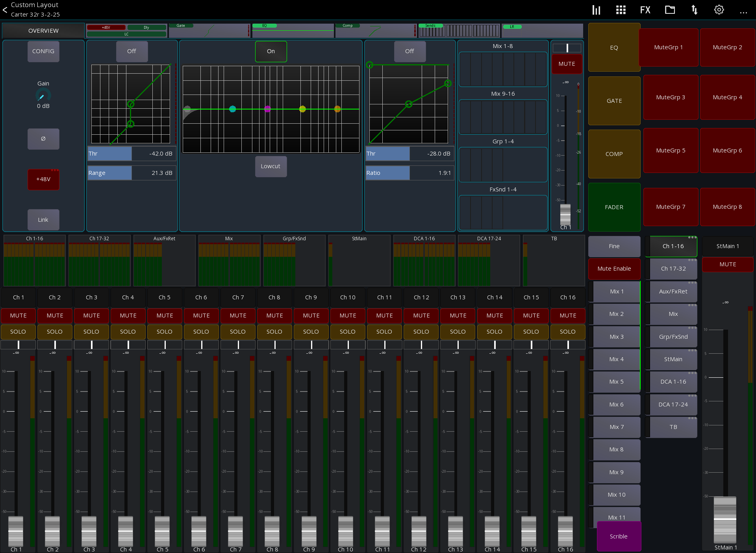Activate MuteGrp 3
This screenshot has width=756, height=553.
(671, 97)
